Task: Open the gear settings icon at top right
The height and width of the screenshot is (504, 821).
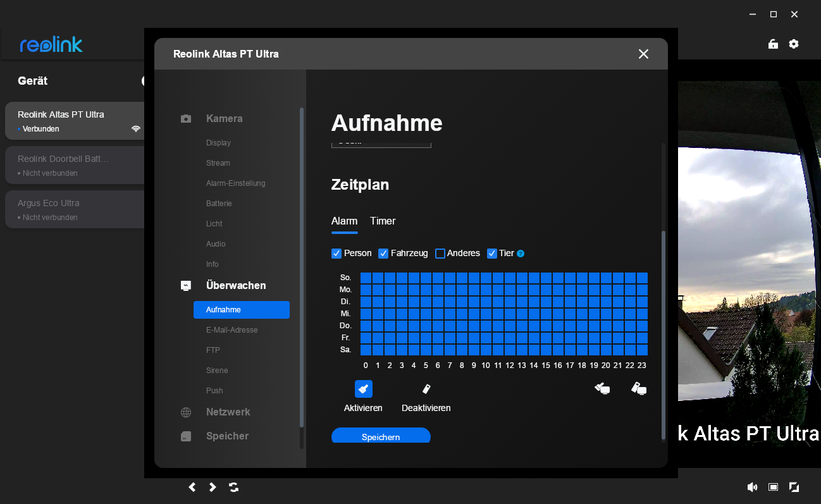Action: pyautogui.click(x=794, y=44)
